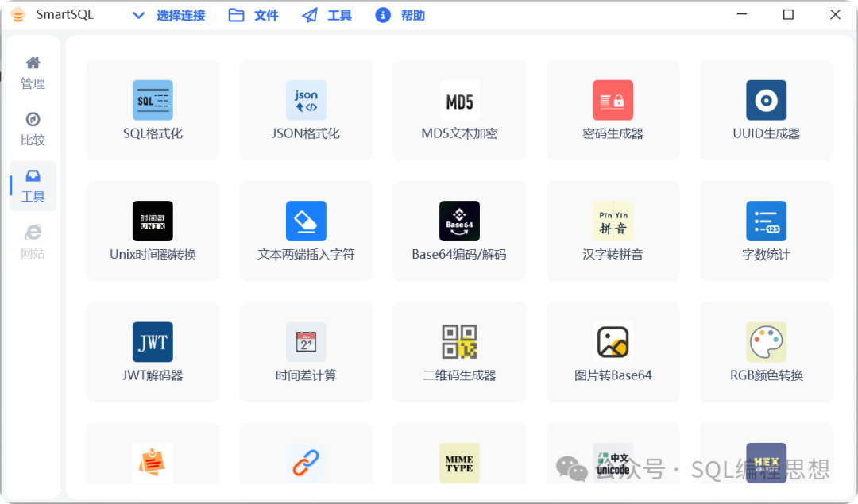Open Base64编码/解码 tool
The image size is (858, 504).
pyautogui.click(x=459, y=221)
